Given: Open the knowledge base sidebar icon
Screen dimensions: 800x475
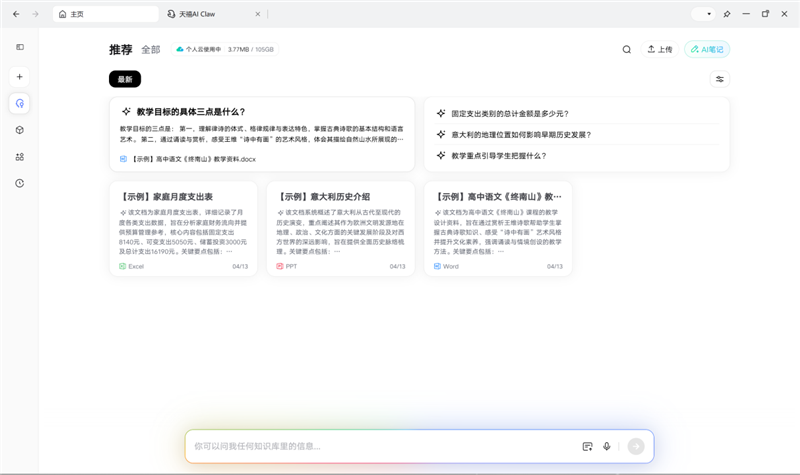Looking at the screenshot, I should (x=19, y=104).
